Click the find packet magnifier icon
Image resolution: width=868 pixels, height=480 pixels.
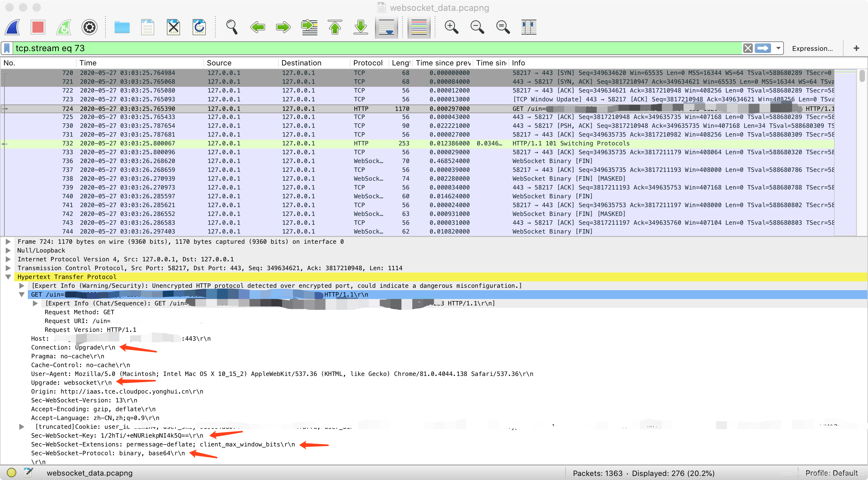(x=232, y=27)
